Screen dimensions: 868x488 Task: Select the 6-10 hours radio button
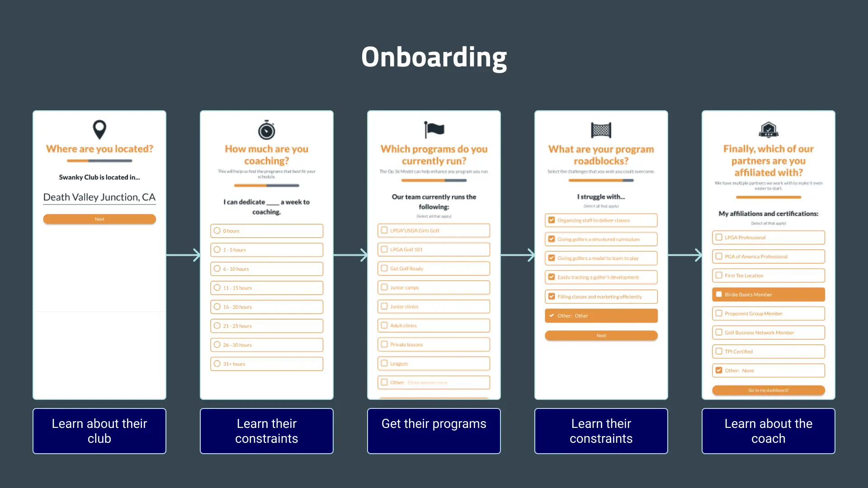[x=217, y=269]
